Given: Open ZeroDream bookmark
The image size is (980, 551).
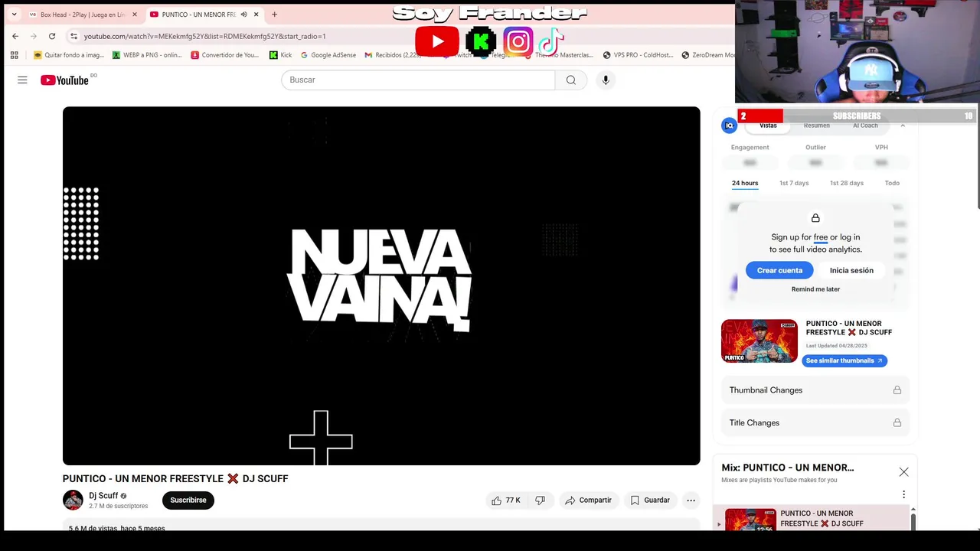Looking at the screenshot, I should (x=708, y=55).
